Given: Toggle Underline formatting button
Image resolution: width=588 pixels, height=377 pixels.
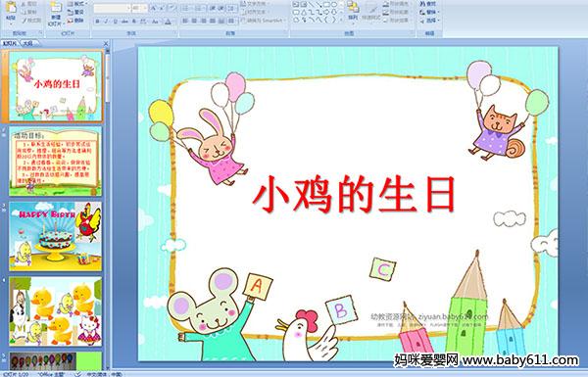Looking at the screenshot, I should pyautogui.click(x=115, y=22).
